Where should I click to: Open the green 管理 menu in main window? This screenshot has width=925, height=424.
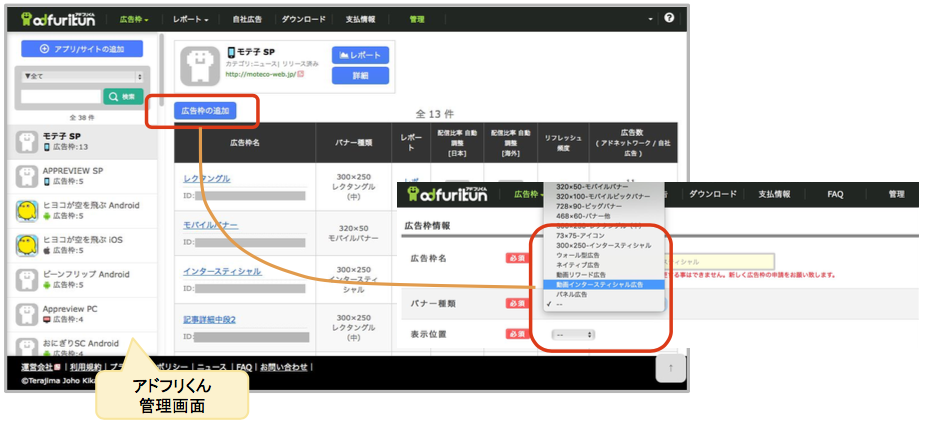point(417,19)
